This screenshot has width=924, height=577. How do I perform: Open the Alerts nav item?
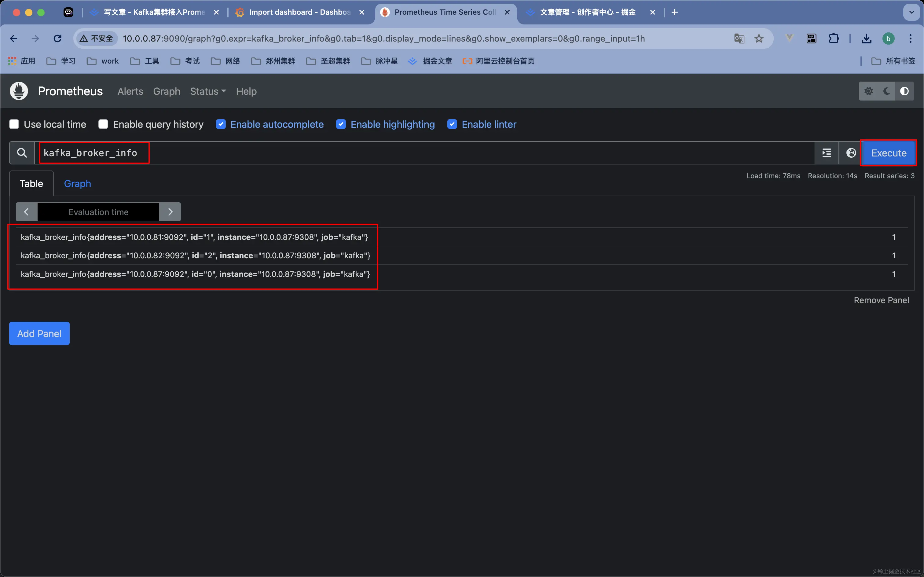click(130, 91)
